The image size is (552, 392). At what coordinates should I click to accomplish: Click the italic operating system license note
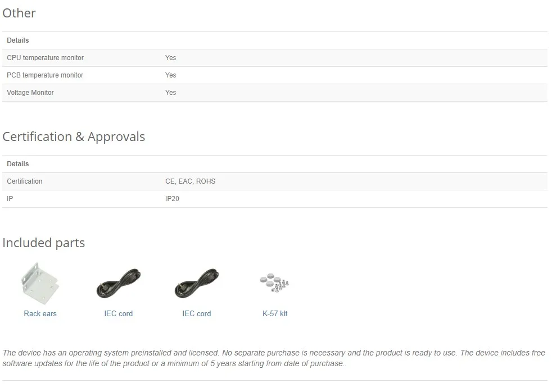tap(274, 358)
